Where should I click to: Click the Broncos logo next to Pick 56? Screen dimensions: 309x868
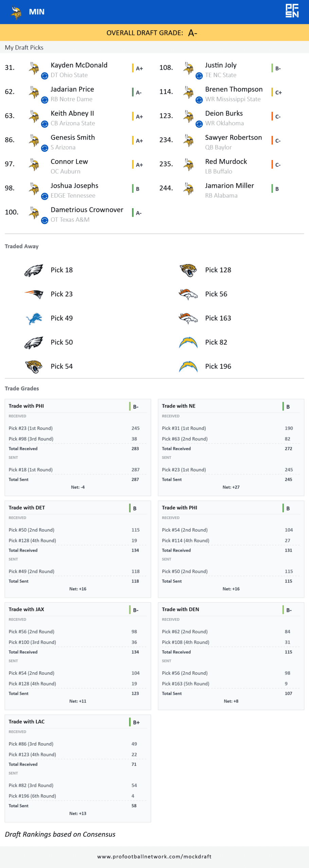(188, 294)
